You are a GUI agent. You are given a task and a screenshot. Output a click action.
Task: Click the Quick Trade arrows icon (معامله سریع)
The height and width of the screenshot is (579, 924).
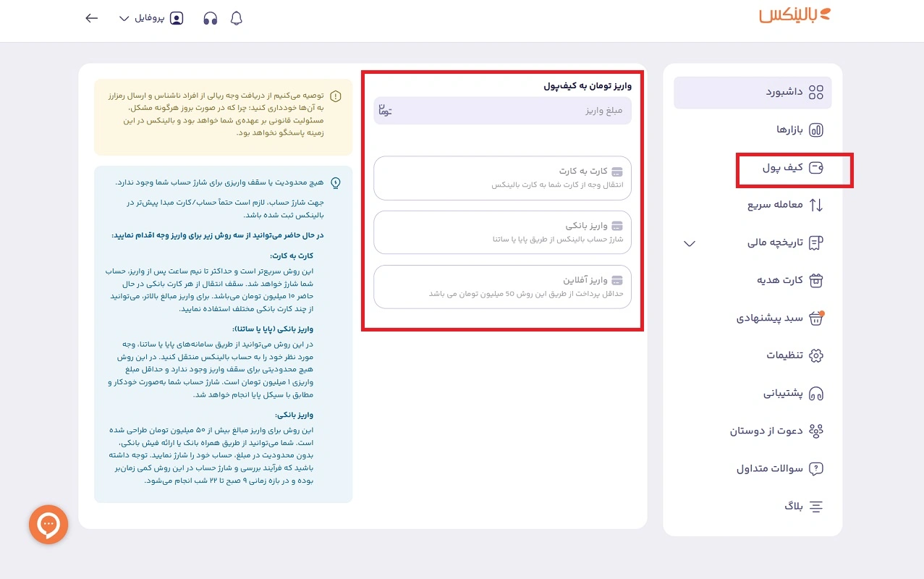[816, 205]
